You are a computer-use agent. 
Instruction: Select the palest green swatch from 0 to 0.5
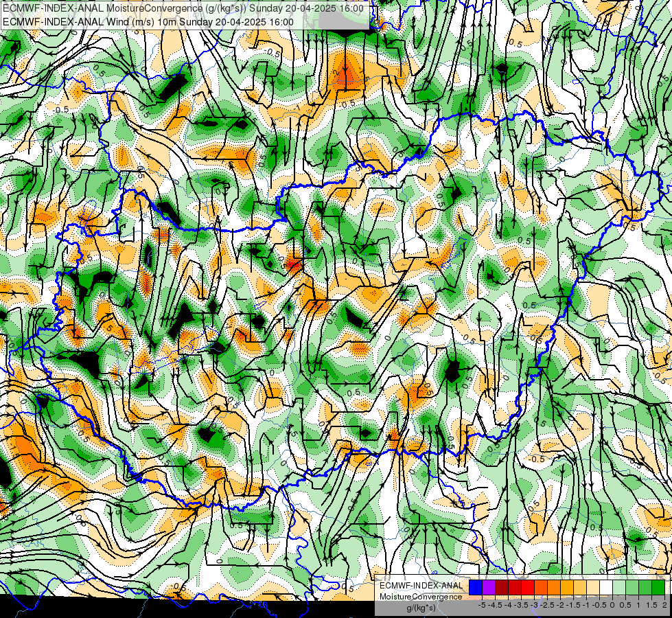click(619, 587)
